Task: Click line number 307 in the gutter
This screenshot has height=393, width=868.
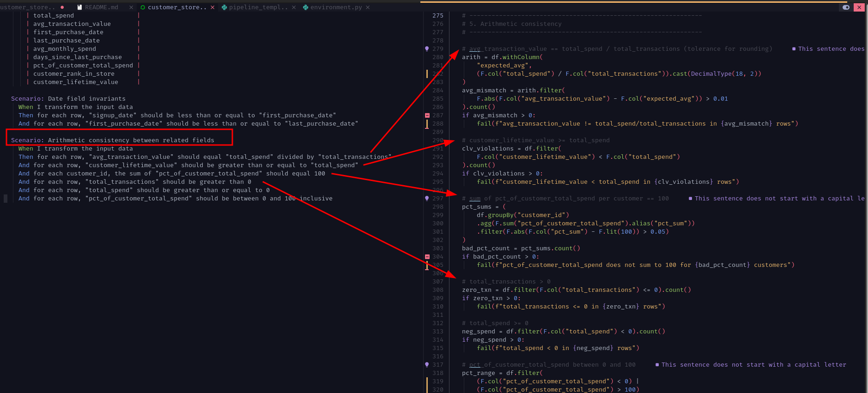Action: 437,282
